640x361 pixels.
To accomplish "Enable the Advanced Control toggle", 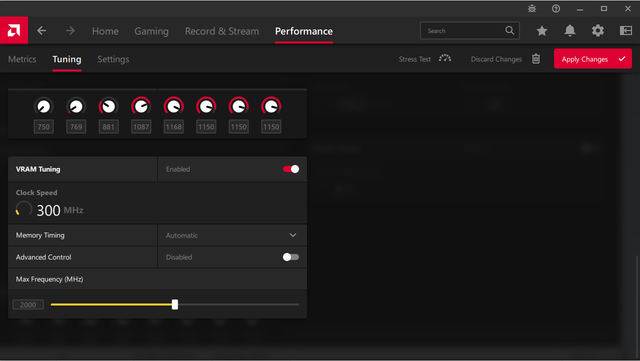I will tap(291, 257).
